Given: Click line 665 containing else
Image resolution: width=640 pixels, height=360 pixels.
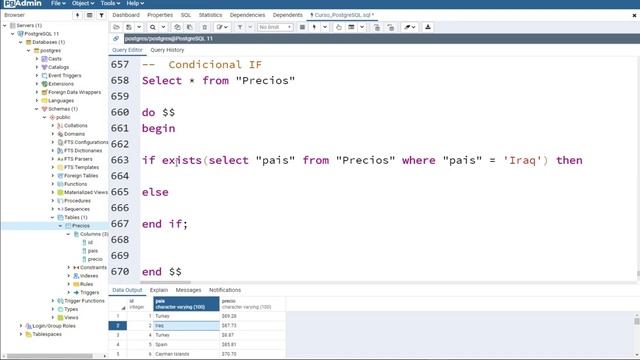Looking at the screenshot, I should click(x=155, y=192).
